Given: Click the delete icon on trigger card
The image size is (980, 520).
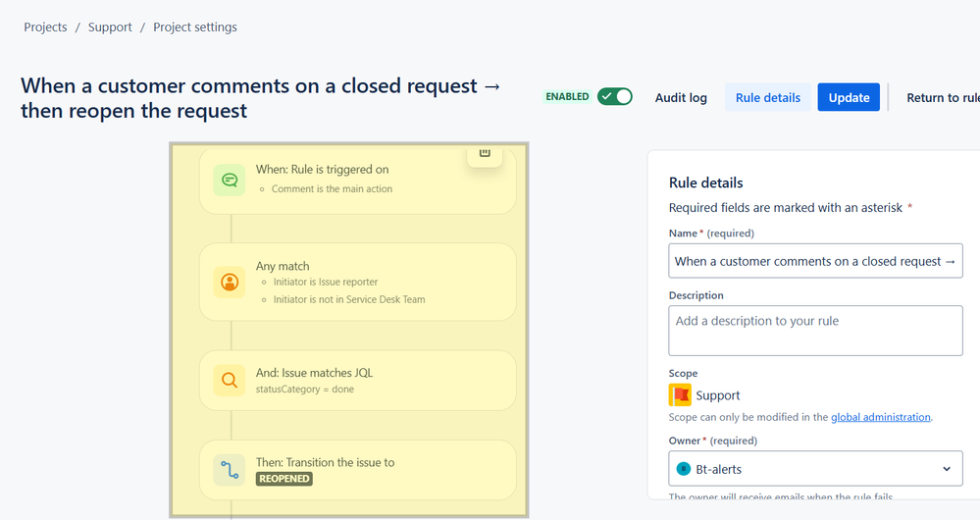Looking at the screenshot, I should click(x=485, y=154).
